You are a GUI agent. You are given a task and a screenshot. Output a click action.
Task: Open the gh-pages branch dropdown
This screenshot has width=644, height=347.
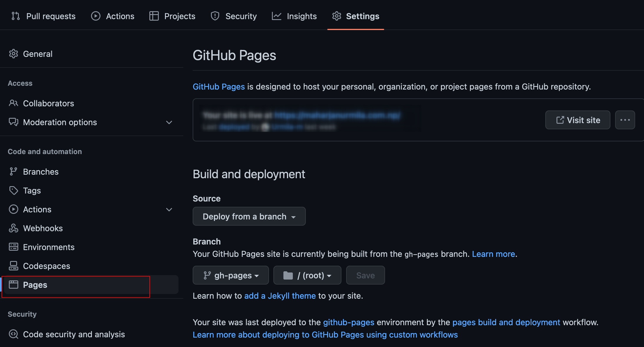(231, 275)
